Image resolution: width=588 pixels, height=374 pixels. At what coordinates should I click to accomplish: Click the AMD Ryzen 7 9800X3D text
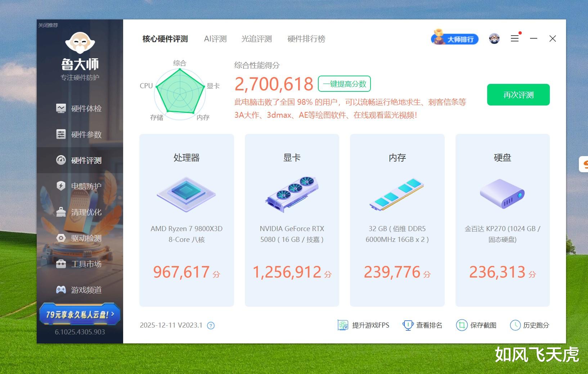click(x=187, y=234)
